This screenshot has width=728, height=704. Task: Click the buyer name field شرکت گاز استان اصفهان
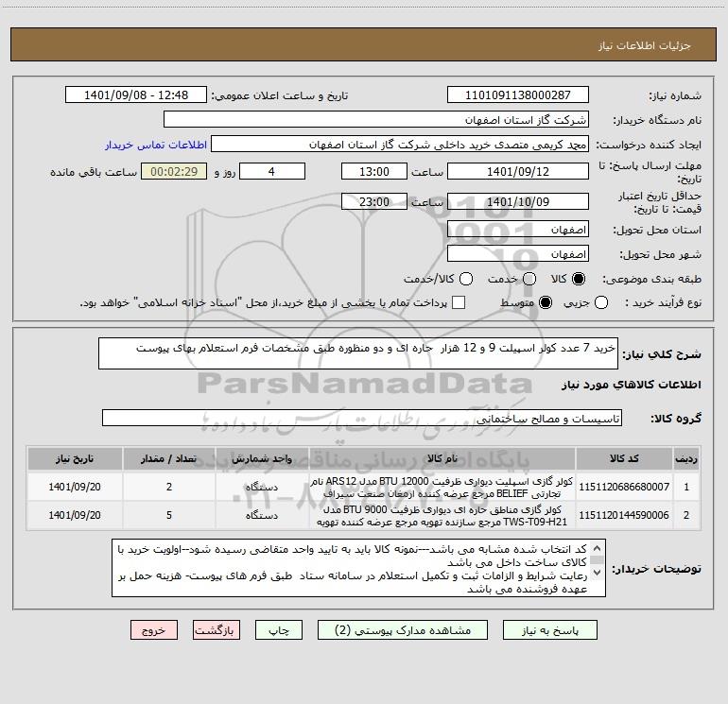(x=376, y=120)
